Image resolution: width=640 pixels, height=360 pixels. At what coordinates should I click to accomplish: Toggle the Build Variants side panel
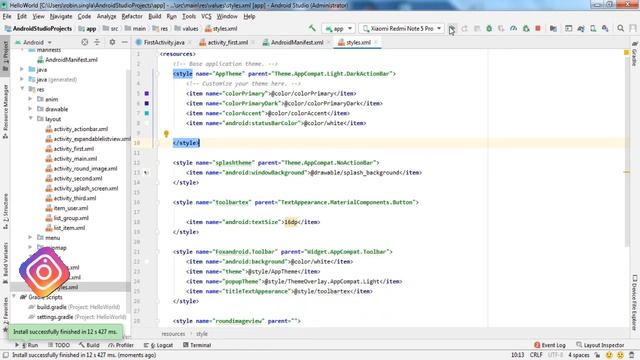pos(5,262)
